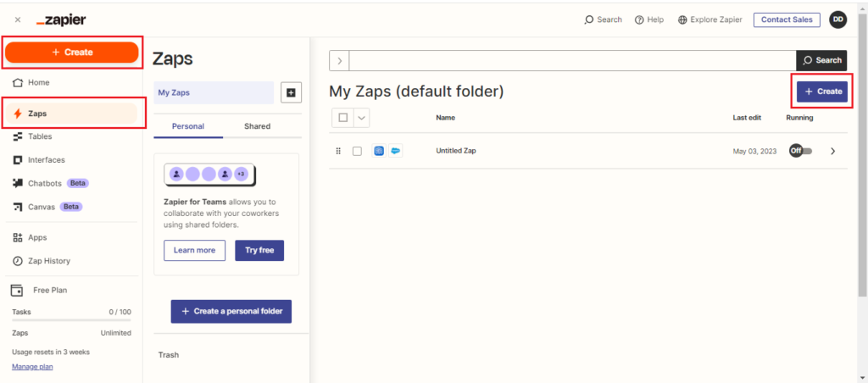Click the Interfaces icon
868x383 pixels.
(x=18, y=160)
